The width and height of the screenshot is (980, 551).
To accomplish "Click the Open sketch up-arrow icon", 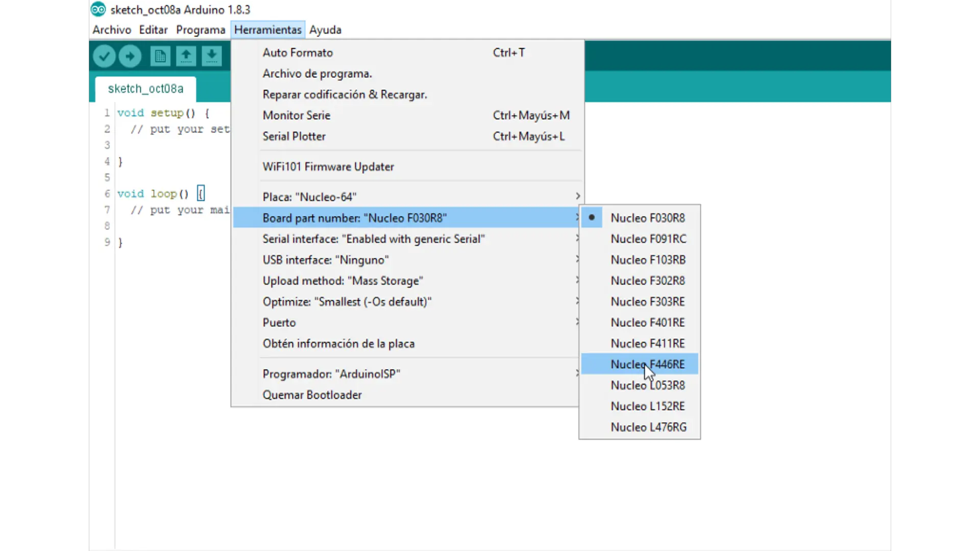I will pyautogui.click(x=186, y=56).
